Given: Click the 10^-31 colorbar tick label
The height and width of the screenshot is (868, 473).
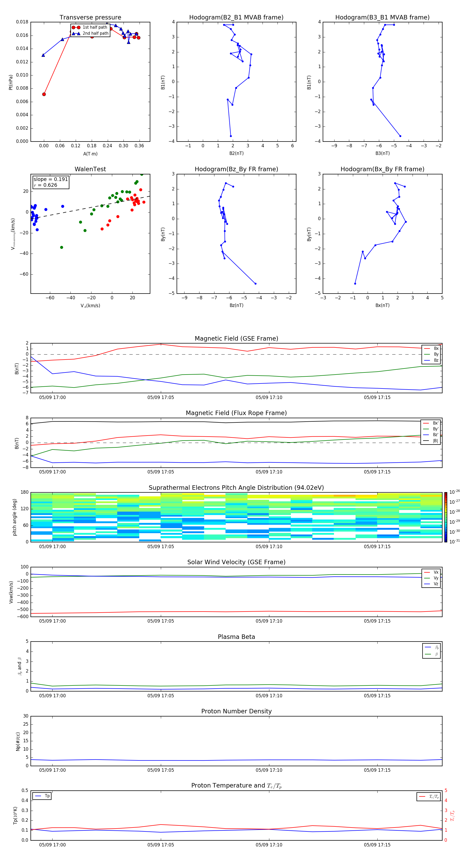Looking at the screenshot, I should pos(455,542).
